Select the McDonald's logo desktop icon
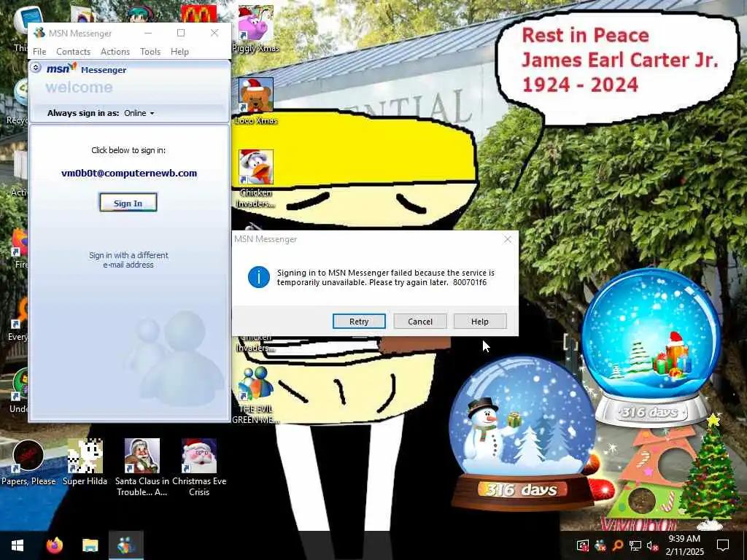 coord(198,14)
